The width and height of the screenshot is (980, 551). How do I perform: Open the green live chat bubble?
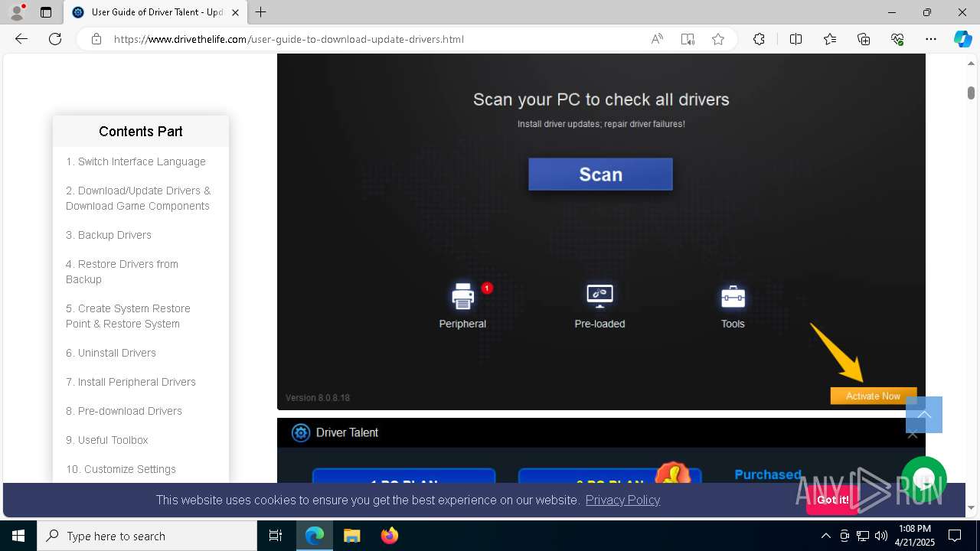[x=924, y=480]
